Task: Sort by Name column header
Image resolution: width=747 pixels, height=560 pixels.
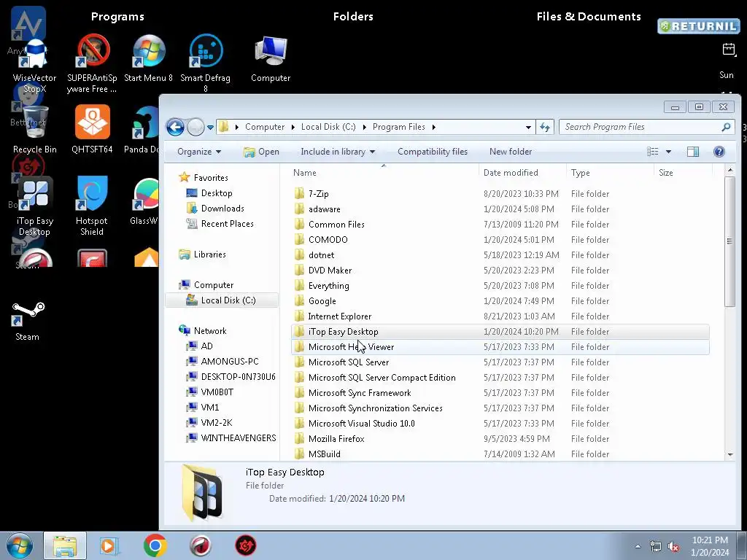Action: [384, 173]
